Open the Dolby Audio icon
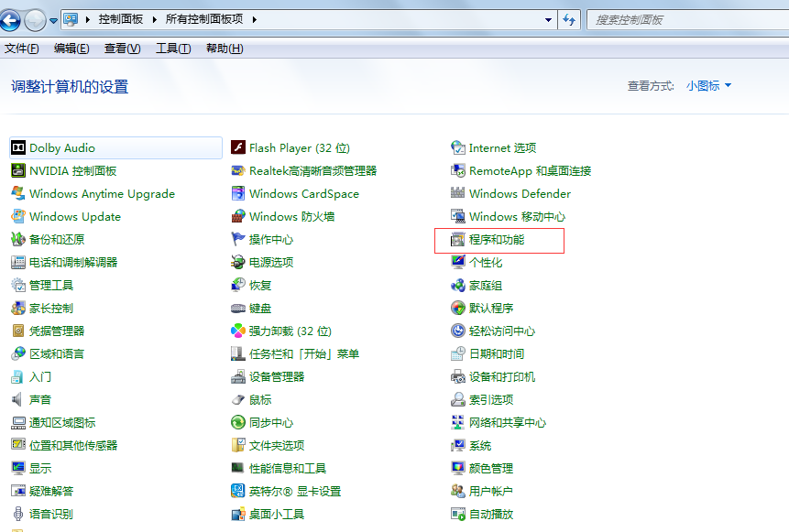This screenshot has width=789, height=532. pos(18,148)
